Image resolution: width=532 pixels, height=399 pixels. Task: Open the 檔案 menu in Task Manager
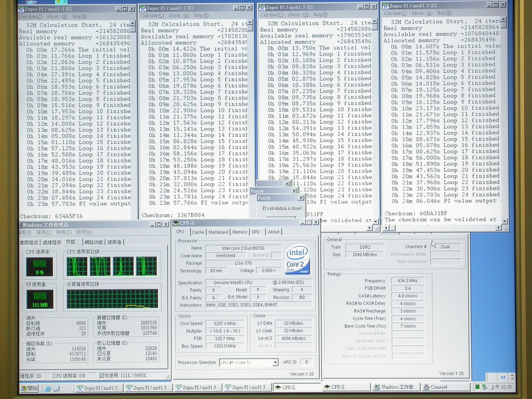point(26,232)
